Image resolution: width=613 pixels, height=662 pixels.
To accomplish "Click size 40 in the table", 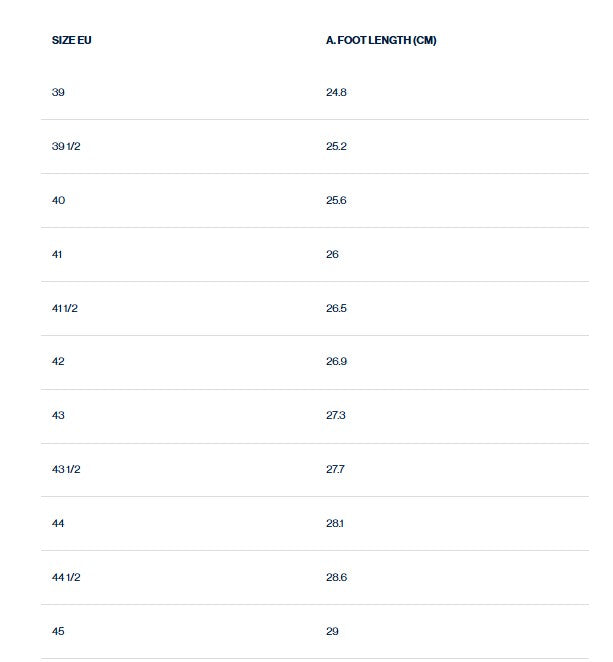I will coord(58,200).
